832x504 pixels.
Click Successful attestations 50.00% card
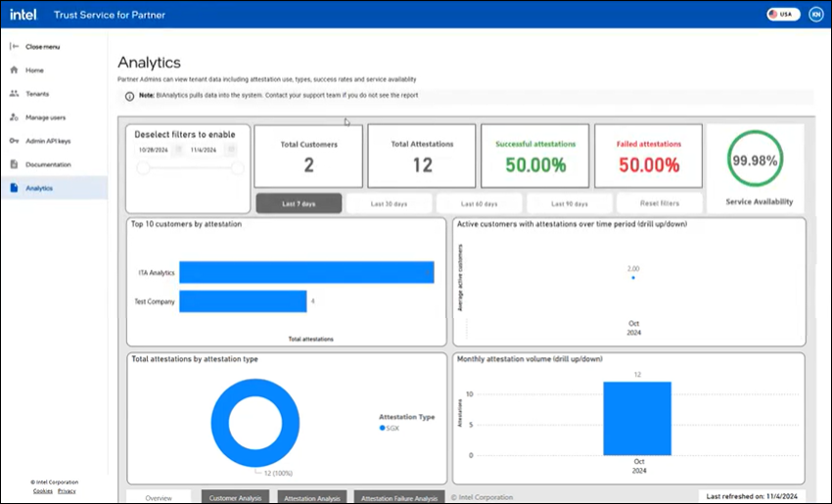(534, 156)
